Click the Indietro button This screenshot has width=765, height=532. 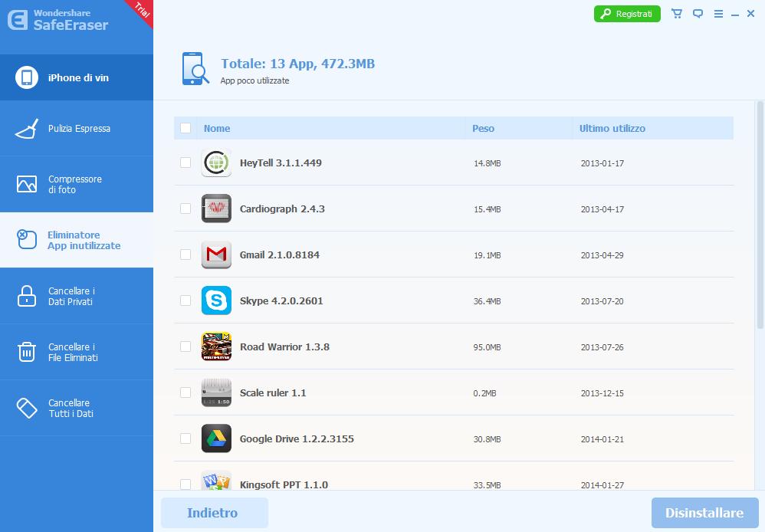[x=215, y=513]
